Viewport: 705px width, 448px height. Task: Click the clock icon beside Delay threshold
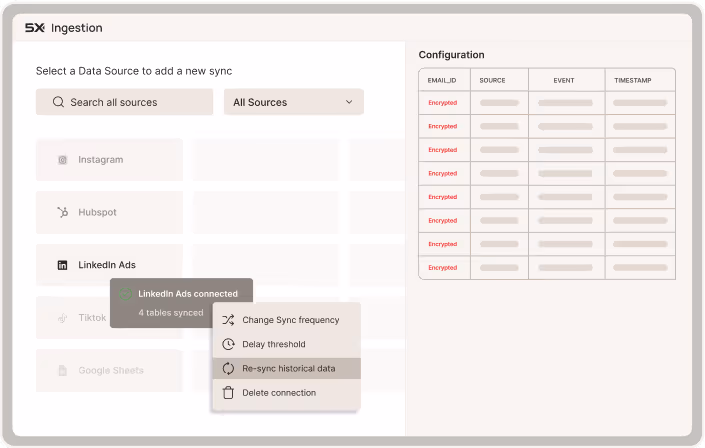(x=228, y=344)
